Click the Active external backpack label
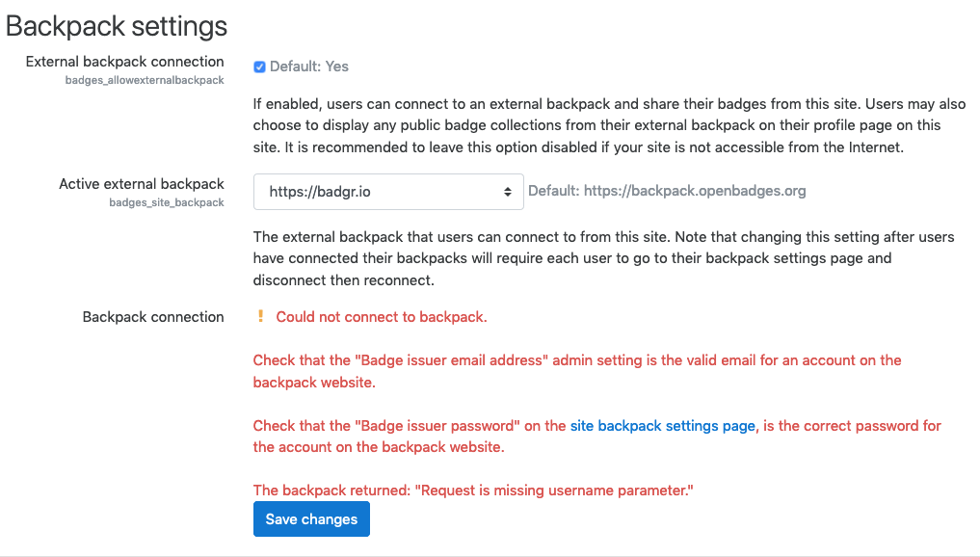 click(x=142, y=184)
